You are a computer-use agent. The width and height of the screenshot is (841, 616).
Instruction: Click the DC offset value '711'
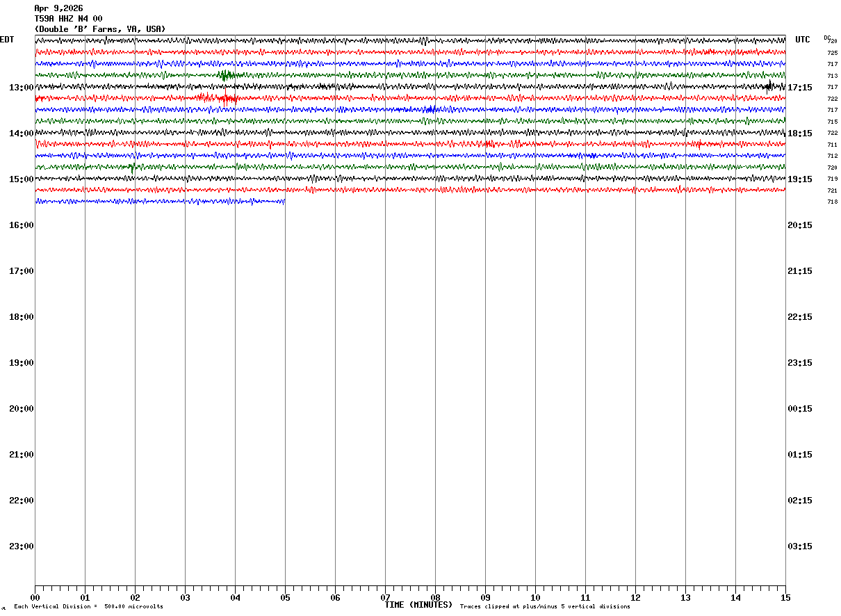[x=832, y=145]
